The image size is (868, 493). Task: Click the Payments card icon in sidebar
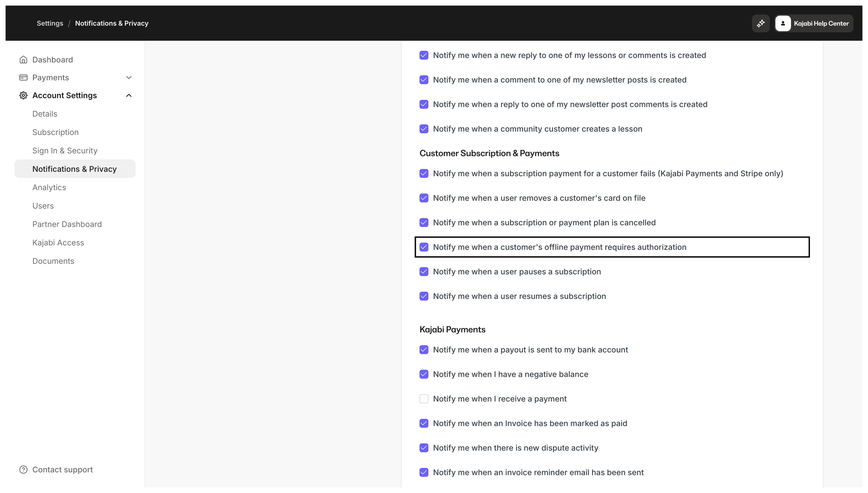(23, 78)
